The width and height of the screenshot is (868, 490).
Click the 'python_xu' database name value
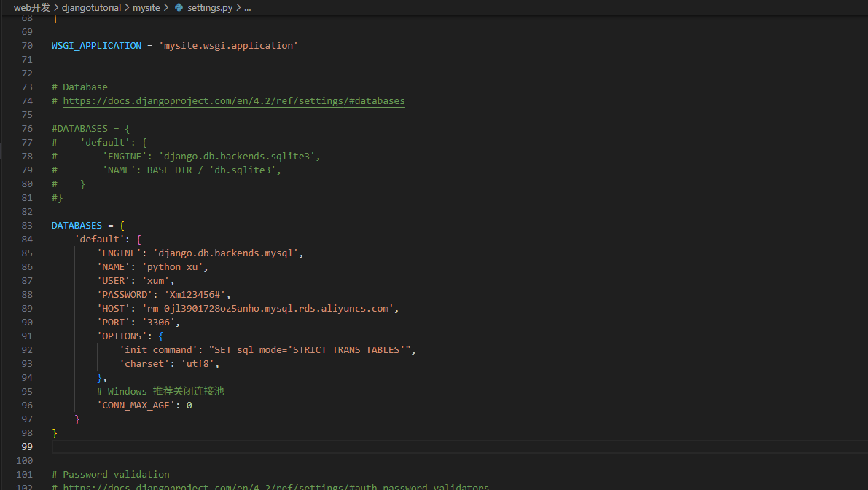175,267
